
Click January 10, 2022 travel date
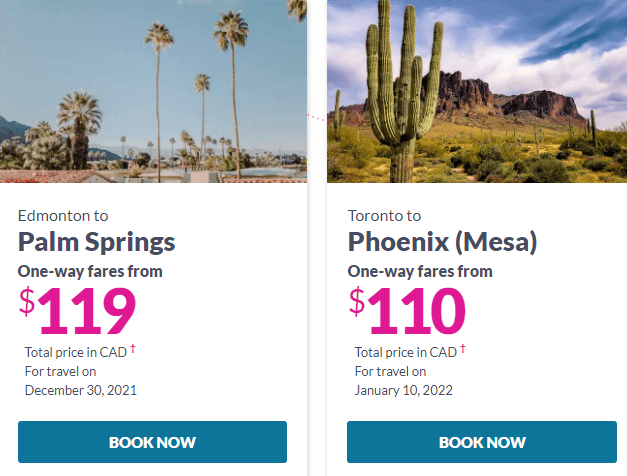(403, 390)
